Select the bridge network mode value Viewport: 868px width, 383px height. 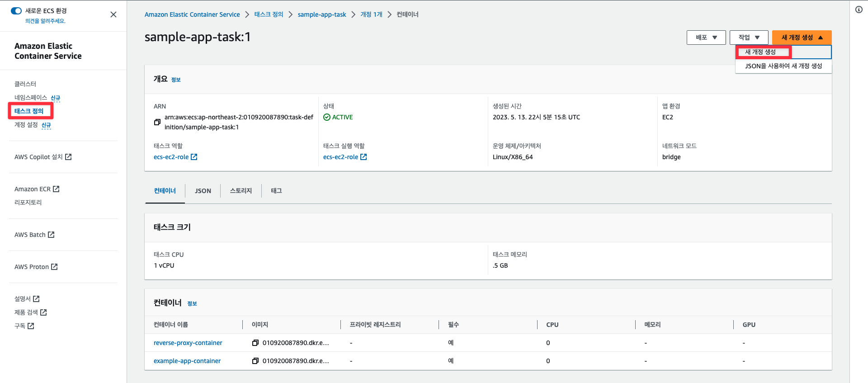pos(671,157)
